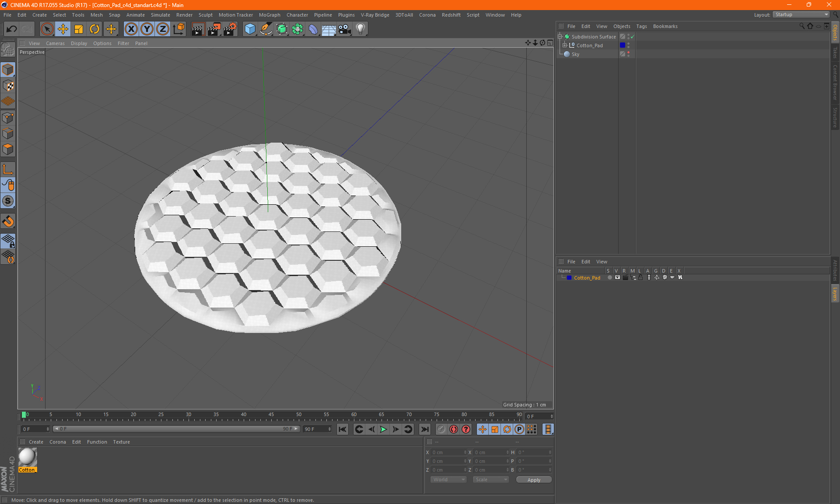Switch to Polygons mode

tap(8, 149)
